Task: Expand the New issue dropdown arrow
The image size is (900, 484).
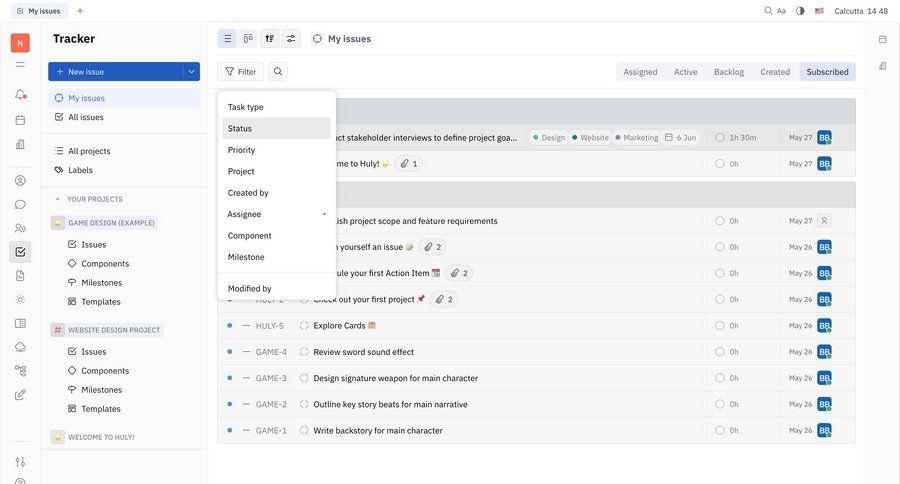Action: click(x=192, y=72)
